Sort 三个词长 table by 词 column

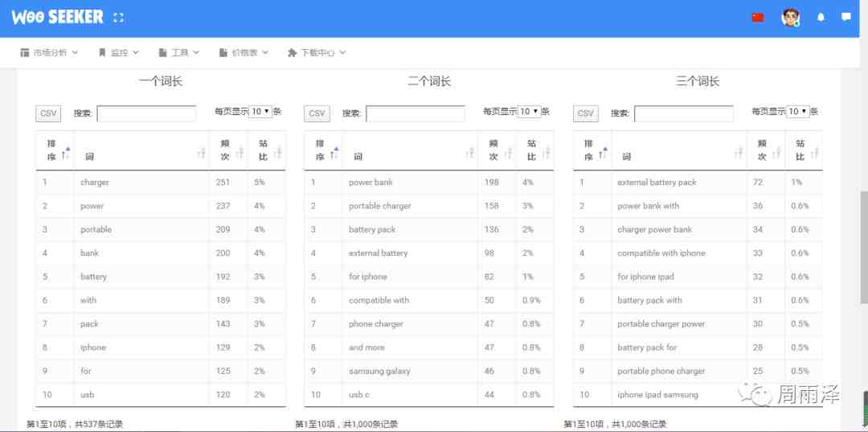click(679, 150)
